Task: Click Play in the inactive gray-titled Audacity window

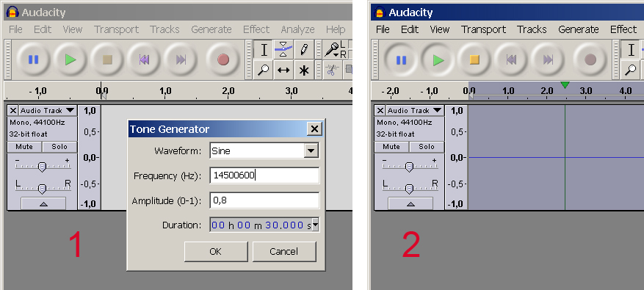Action: (70, 60)
